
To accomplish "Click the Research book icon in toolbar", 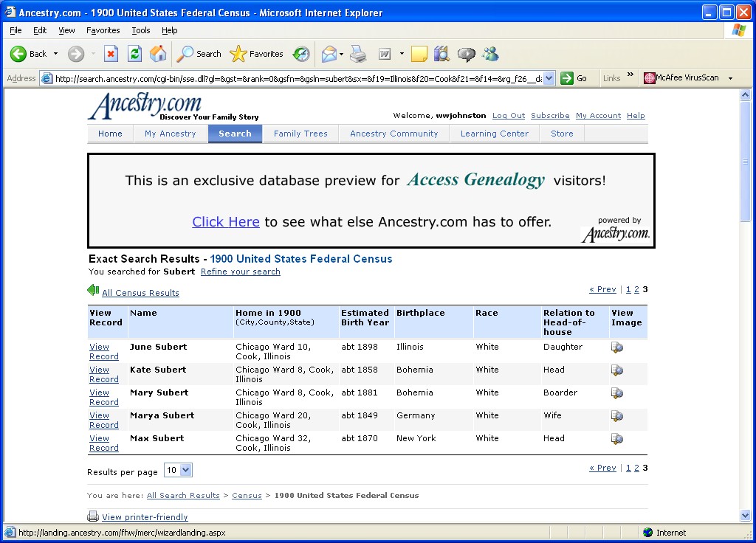I will tap(441, 54).
